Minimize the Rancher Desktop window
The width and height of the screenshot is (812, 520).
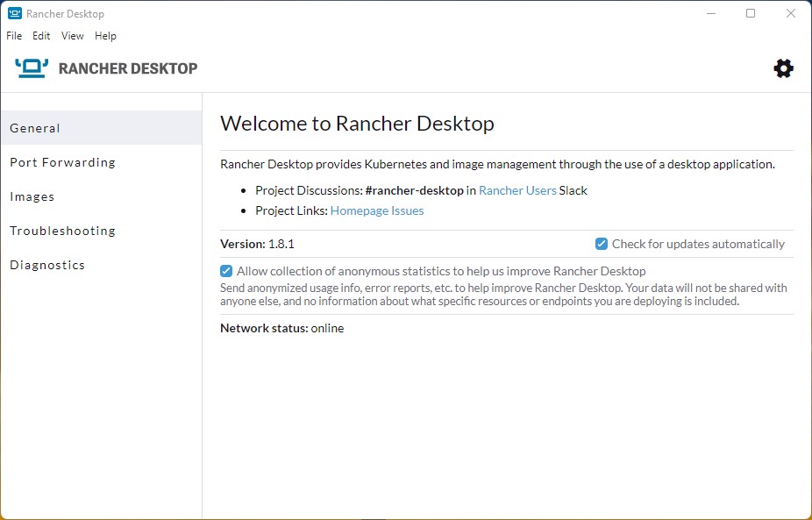(x=711, y=13)
